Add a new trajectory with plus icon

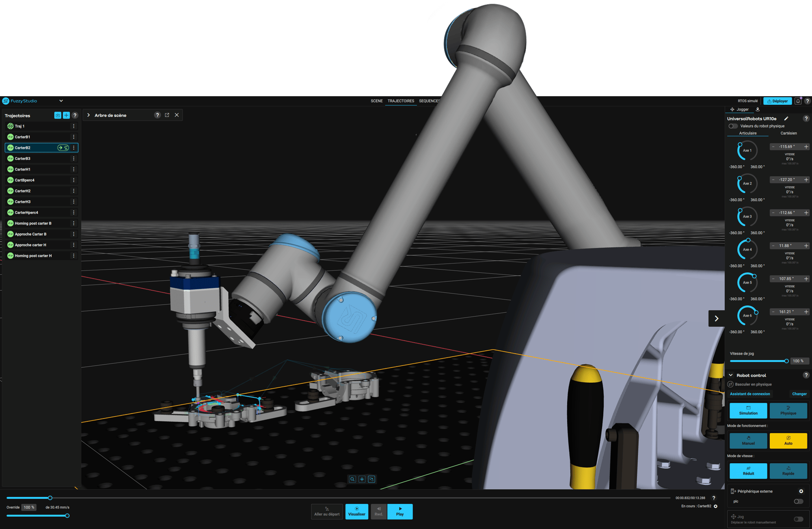point(66,115)
